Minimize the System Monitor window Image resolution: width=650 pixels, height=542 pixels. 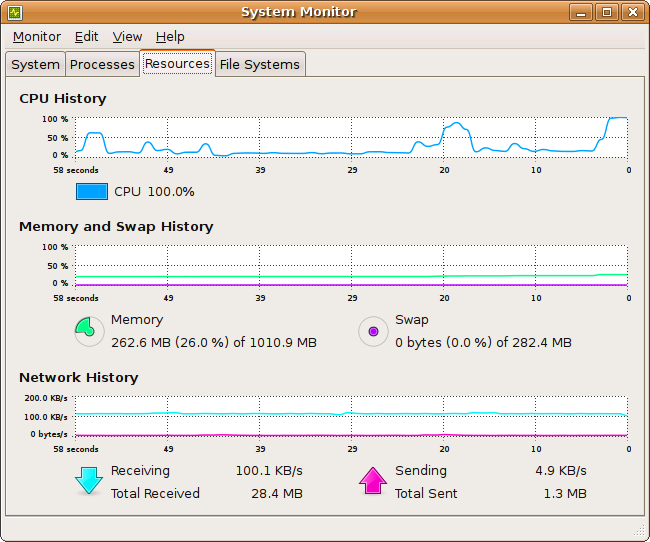[581, 13]
